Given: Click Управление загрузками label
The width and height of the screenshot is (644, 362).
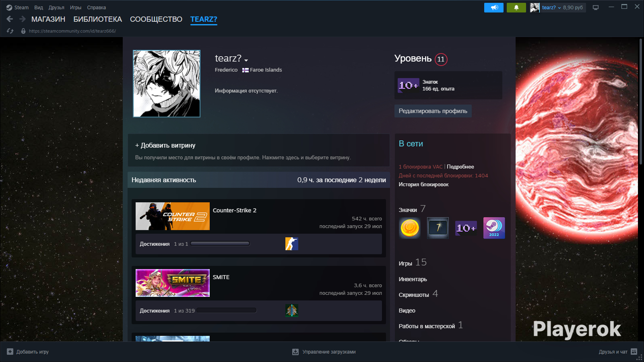Looking at the screenshot, I should click(329, 352).
